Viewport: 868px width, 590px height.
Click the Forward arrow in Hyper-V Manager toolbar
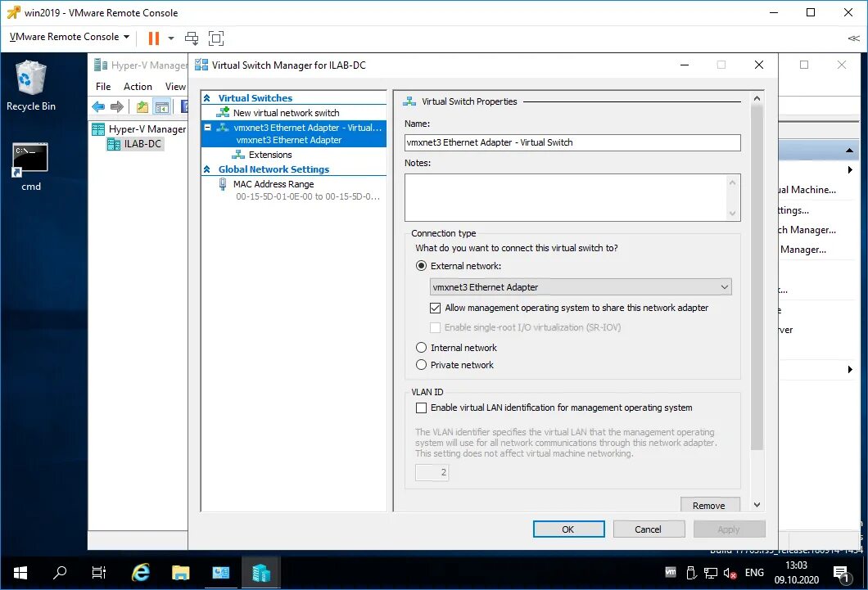click(x=117, y=106)
